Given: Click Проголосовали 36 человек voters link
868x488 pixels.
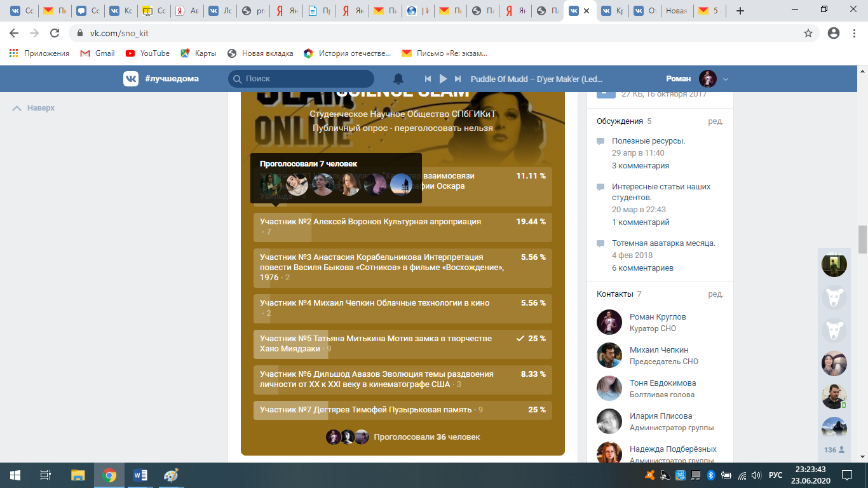Looking at the screenshot, I should (426, 437).
